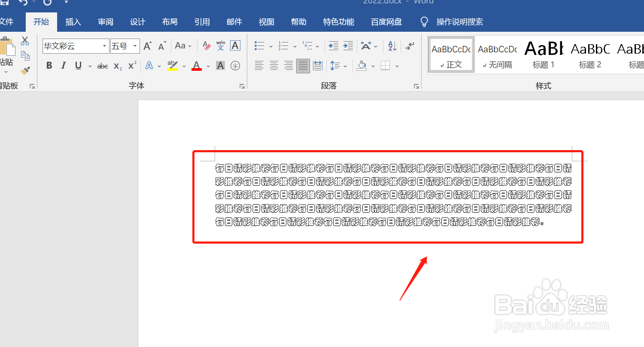Toggle italic formatting
The width and height of the screenshot is (644, 347).
click(x=63, y=65)
